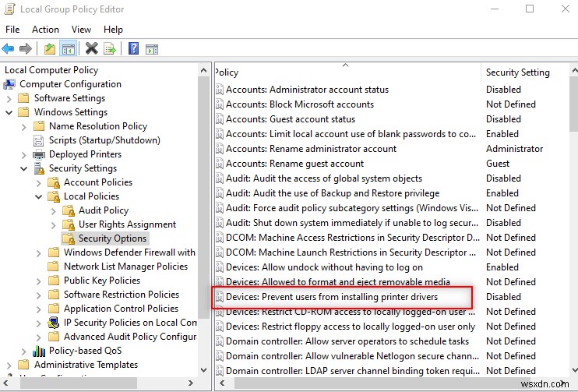Click the tree pane horizontal scroll-right arrow
This screenshot has height=392, width=578.
click(x=191, y=383)
